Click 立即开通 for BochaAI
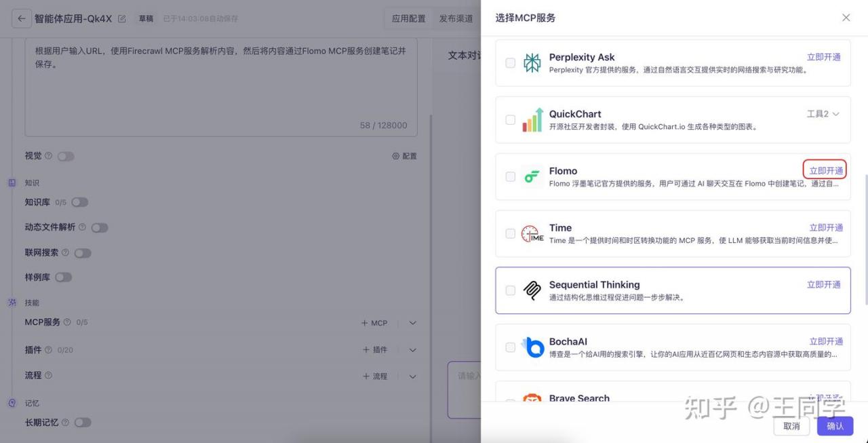868x443 pixels. tap(826, 341)
